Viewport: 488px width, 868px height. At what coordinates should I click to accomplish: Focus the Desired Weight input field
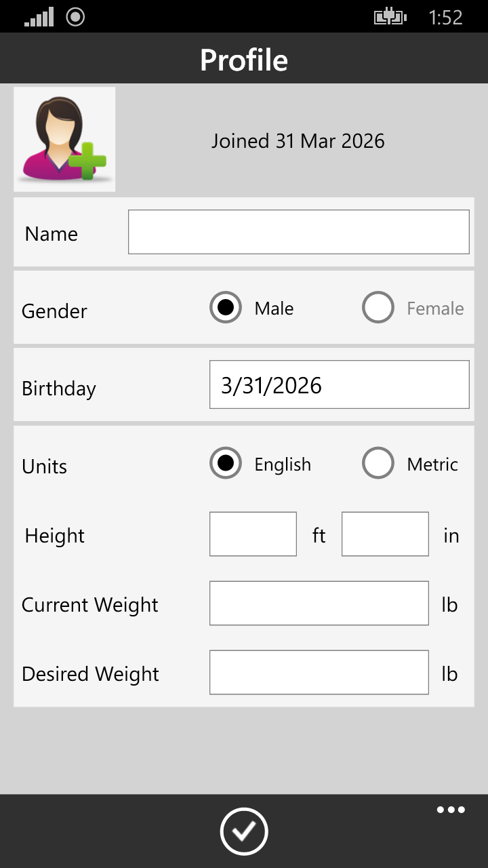[x=319, y=673]
